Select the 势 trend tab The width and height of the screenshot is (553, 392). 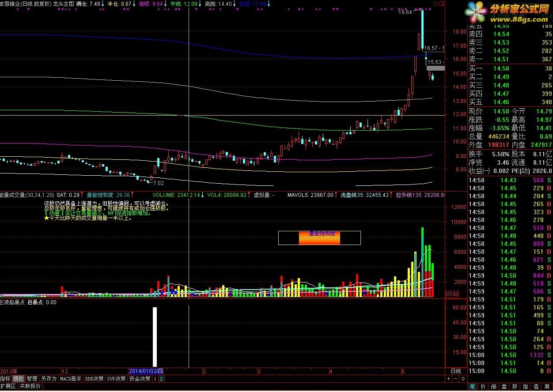pos(515,386)
